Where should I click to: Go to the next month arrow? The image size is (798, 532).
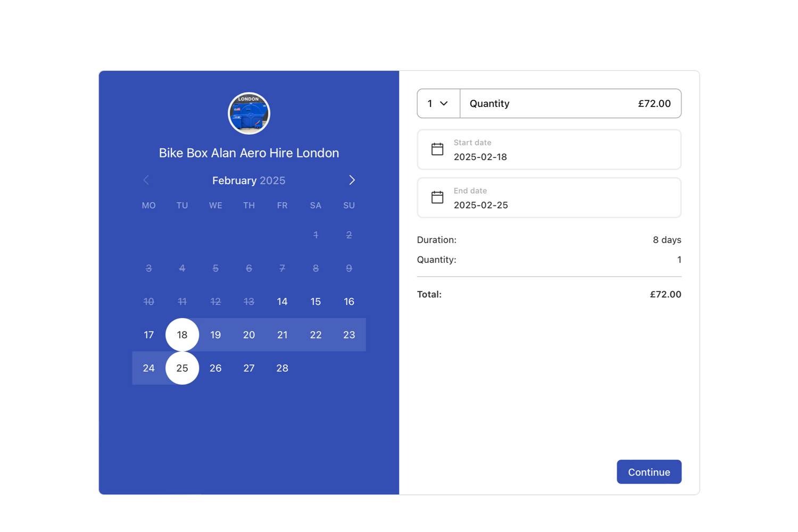click(x=352, y=180)
